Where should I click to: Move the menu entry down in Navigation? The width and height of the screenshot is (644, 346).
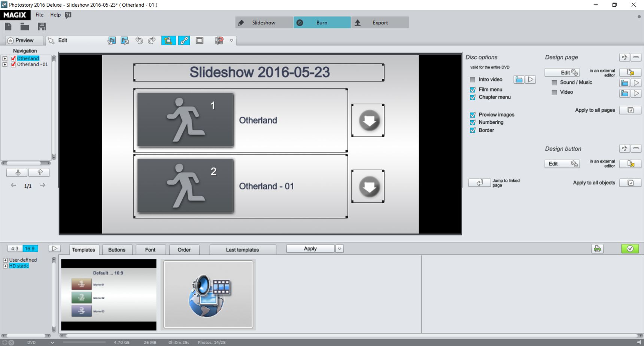pos(18,172)
